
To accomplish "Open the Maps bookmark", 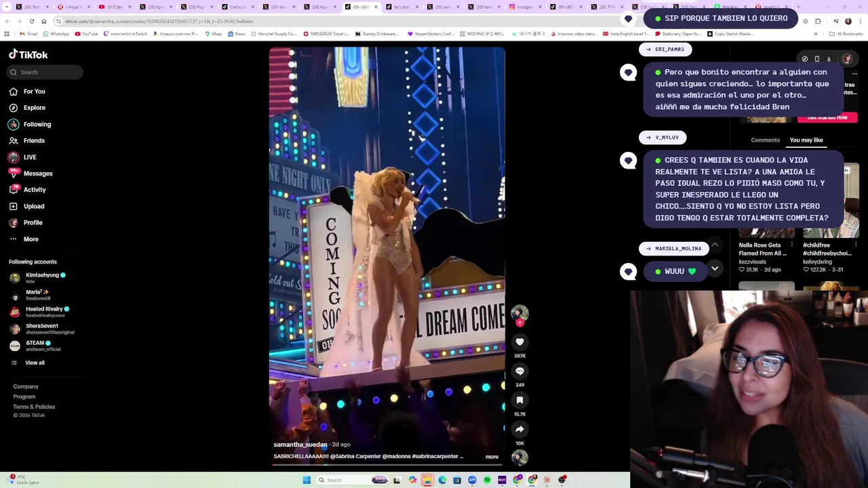I will 214,34.
